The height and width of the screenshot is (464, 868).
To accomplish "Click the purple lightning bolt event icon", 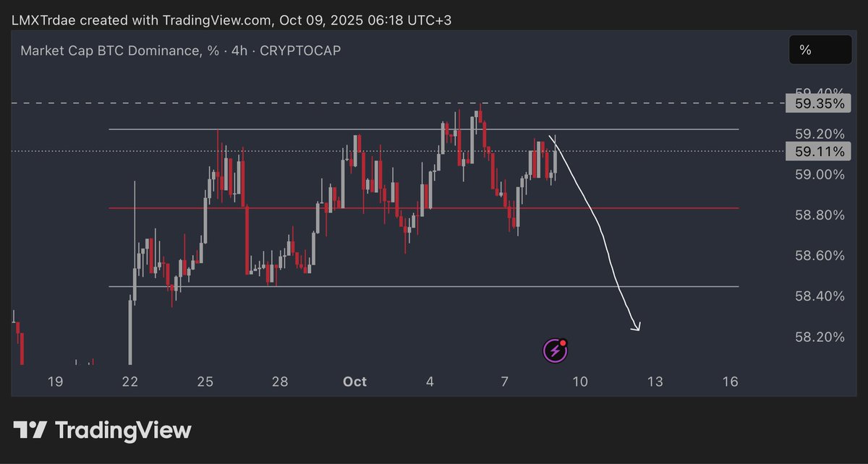I will [x=555, y=351].
